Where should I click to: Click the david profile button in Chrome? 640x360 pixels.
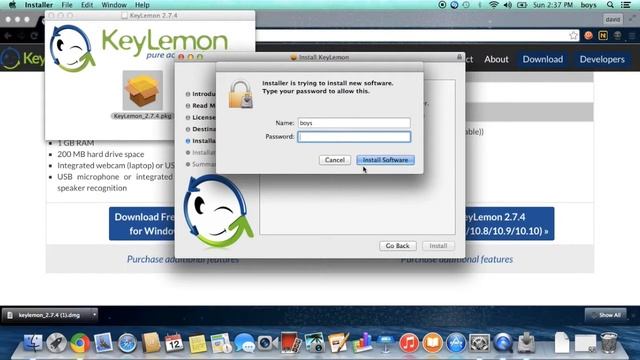pos(612,19)
